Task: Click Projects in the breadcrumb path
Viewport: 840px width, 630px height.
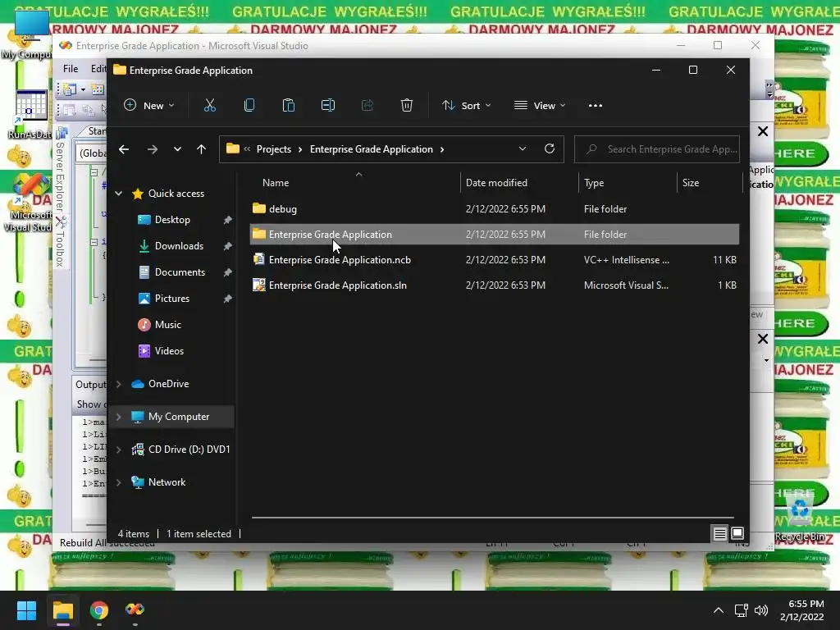Action: tap(274, 149)
